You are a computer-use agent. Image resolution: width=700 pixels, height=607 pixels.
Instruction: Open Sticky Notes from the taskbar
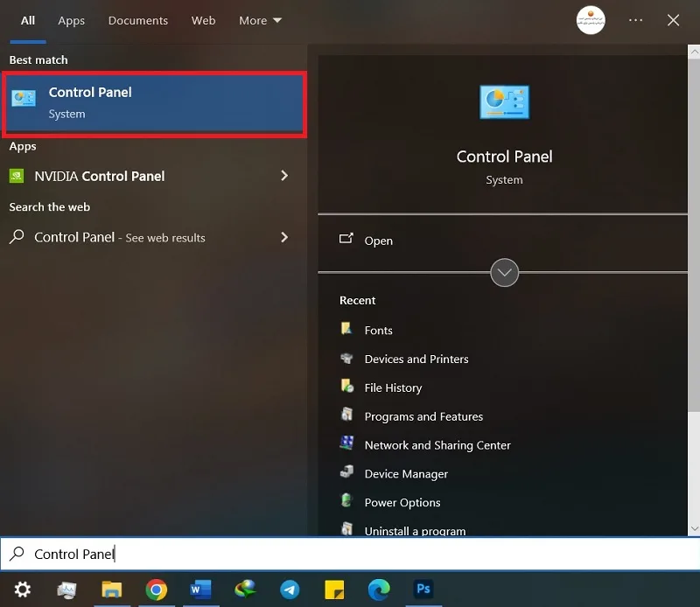point(334,590)
